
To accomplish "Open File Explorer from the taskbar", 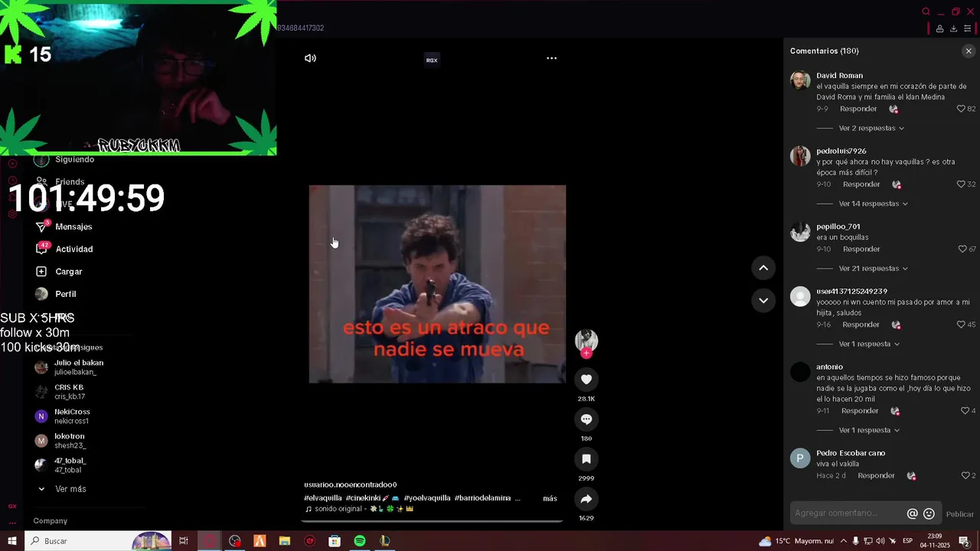I will tap(285, 541).
